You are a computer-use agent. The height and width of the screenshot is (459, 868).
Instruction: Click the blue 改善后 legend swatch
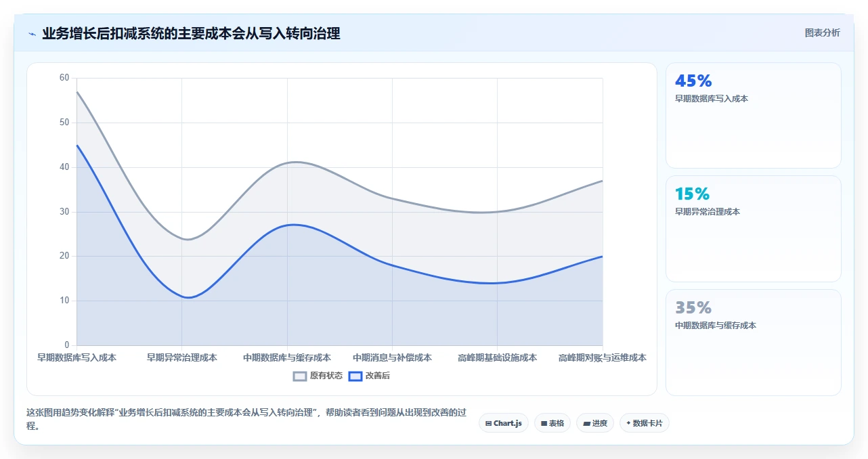(x=355, y=376)
